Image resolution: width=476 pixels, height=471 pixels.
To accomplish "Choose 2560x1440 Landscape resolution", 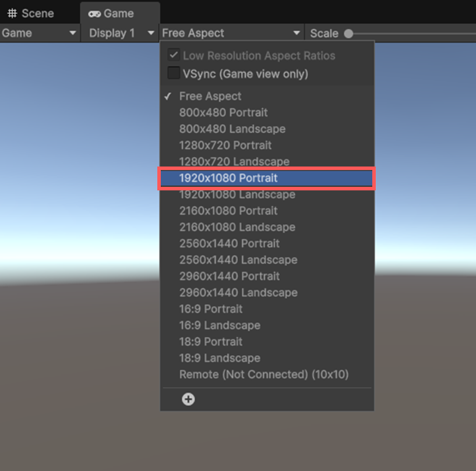I will pos(238,260).
